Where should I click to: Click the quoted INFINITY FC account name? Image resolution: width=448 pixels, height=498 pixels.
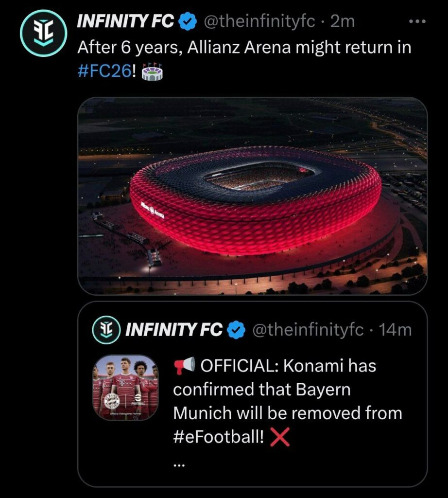pyautogui.click(x=173, y=330)
